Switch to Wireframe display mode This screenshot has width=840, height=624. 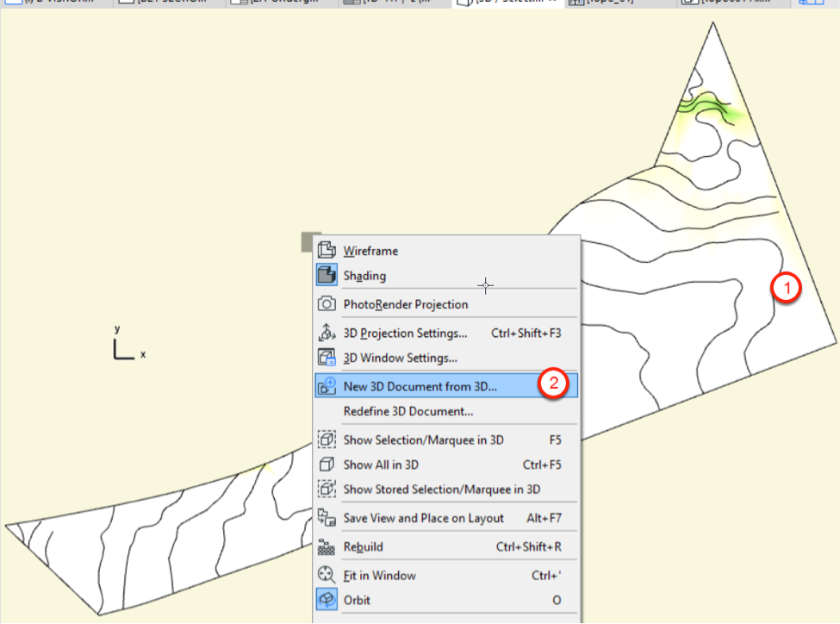446,250
